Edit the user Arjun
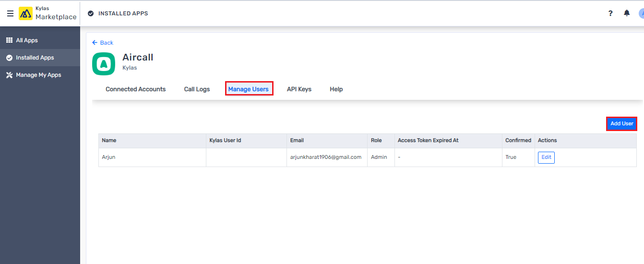This screenshot has height=264, width=644. click(546, 157)
